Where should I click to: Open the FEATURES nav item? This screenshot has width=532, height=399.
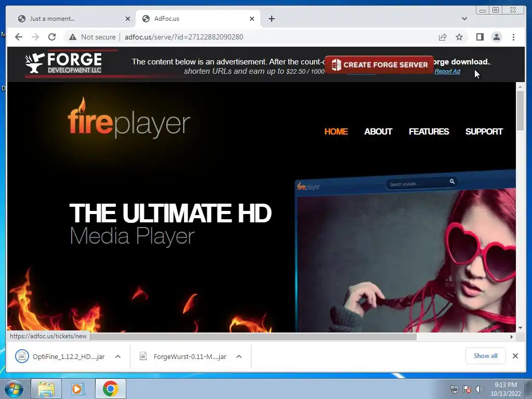[x=429, y=131]
